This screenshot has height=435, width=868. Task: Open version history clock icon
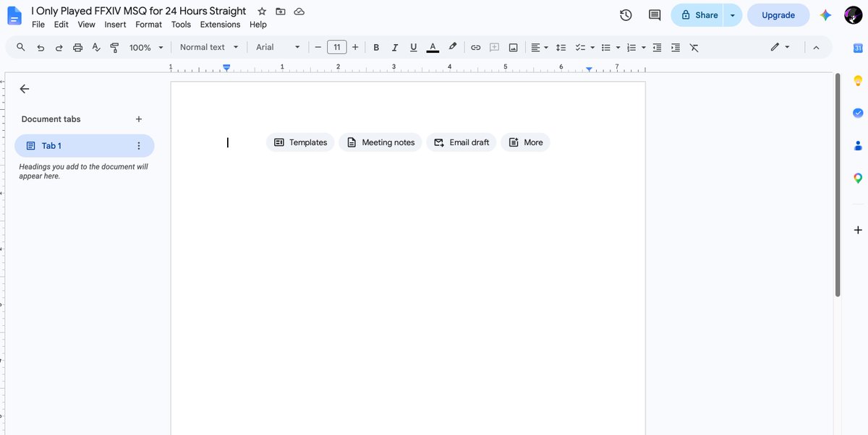click(626, 15)
